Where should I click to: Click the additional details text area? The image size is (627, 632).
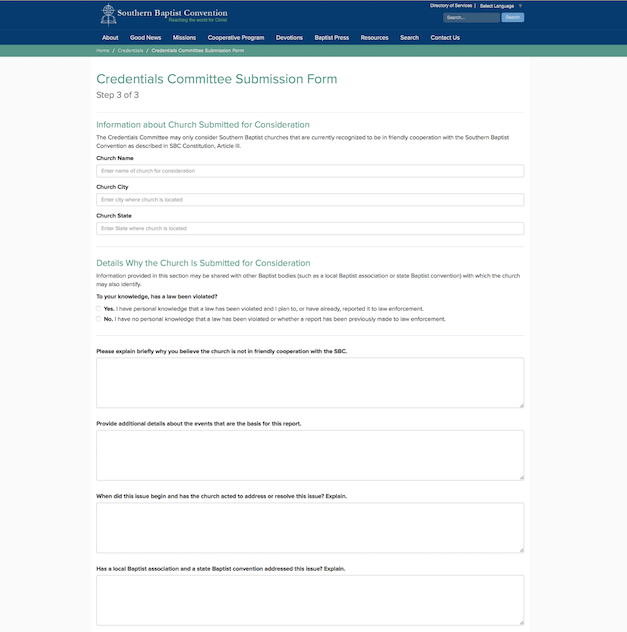coord(310,455)
